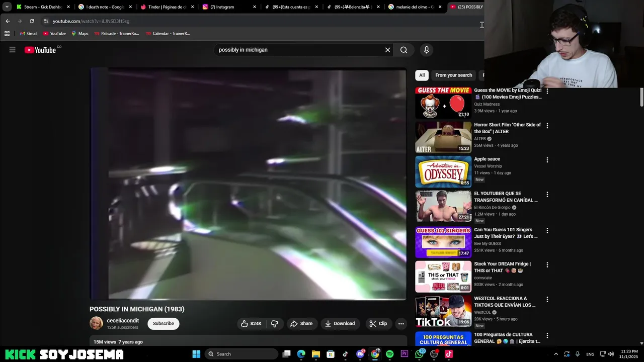Share this video
The width and height of the screenshot is (644, 362).
pos(301,323)
